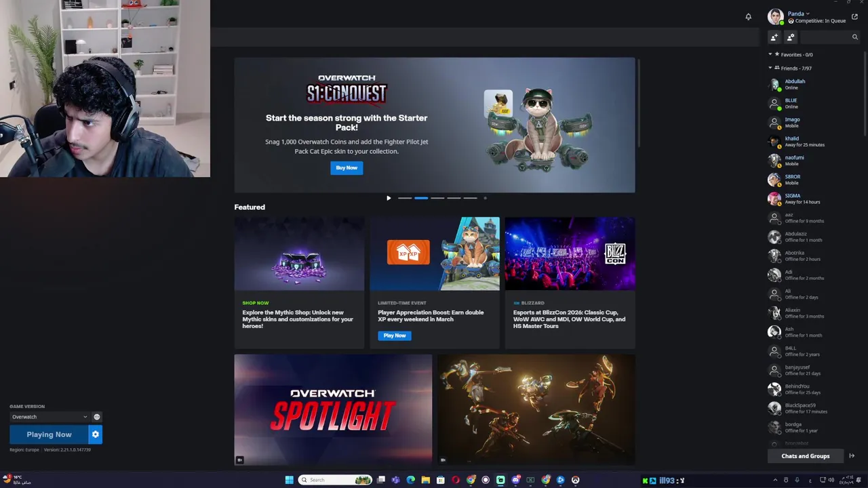Click the Playing Now button
Viewport: 868px width, 488px height.
click(x=49, y=434)
